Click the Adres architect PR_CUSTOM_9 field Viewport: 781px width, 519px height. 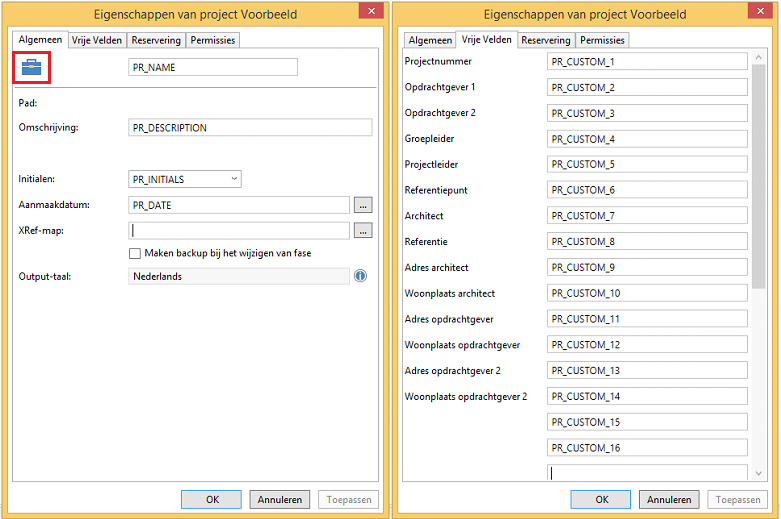pos(647,267)
